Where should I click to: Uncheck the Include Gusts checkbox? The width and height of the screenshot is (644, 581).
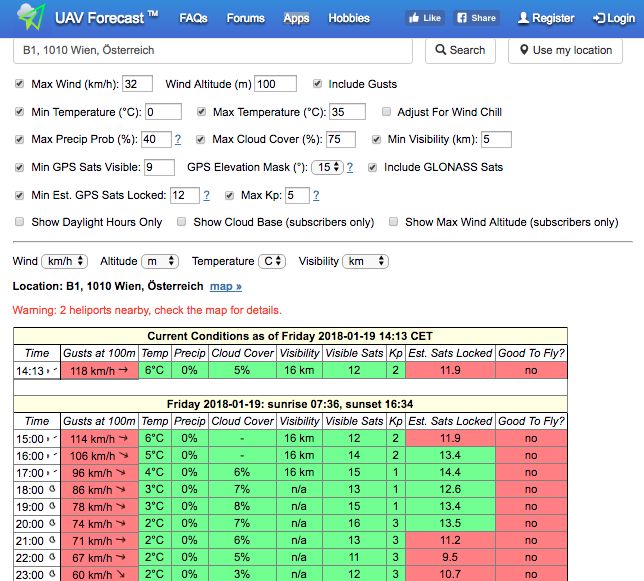318,84
